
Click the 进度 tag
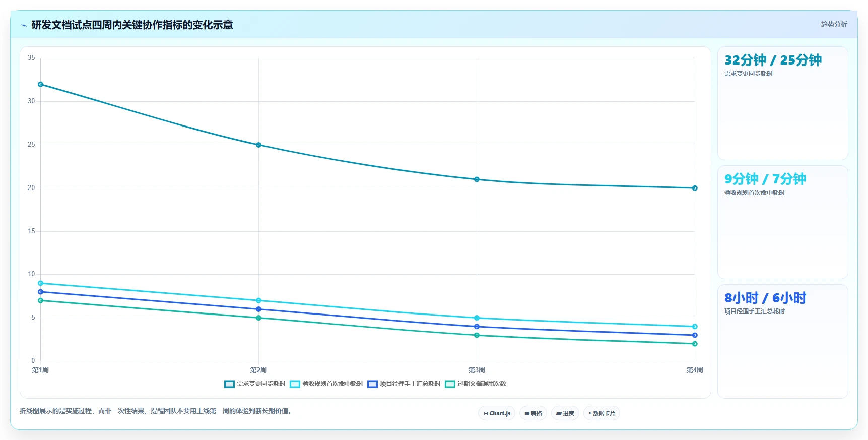[565, 413]
